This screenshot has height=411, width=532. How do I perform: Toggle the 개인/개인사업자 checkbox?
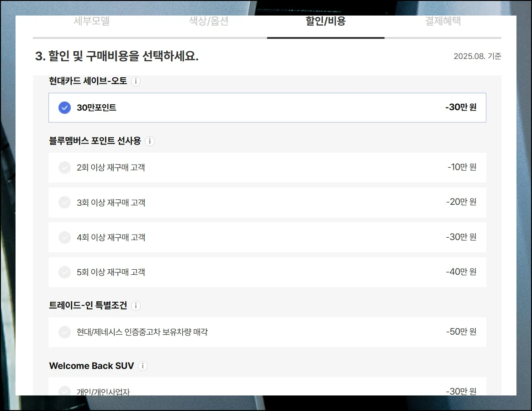coord(65,391)
